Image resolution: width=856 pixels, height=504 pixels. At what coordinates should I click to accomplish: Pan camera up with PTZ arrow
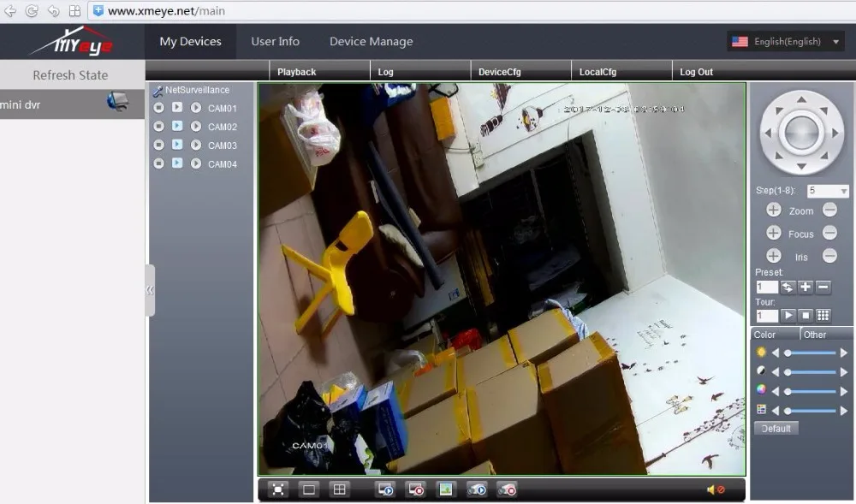pos(801,99)
